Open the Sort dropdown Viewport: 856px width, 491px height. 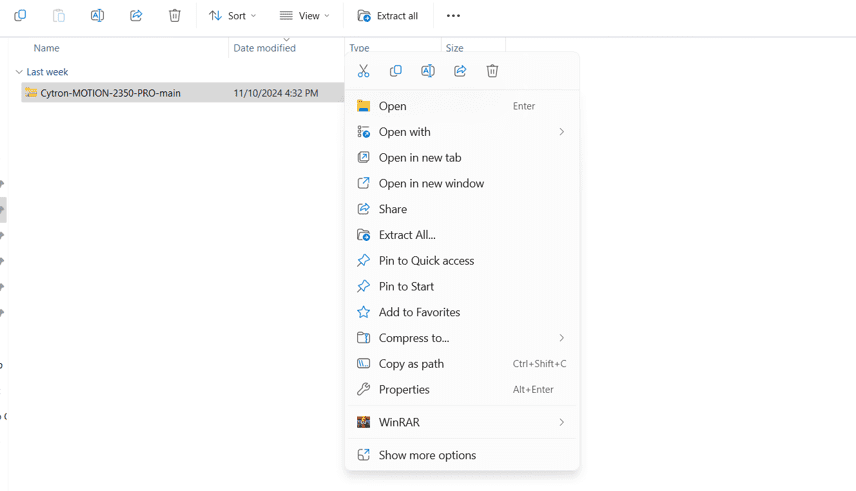232,16
